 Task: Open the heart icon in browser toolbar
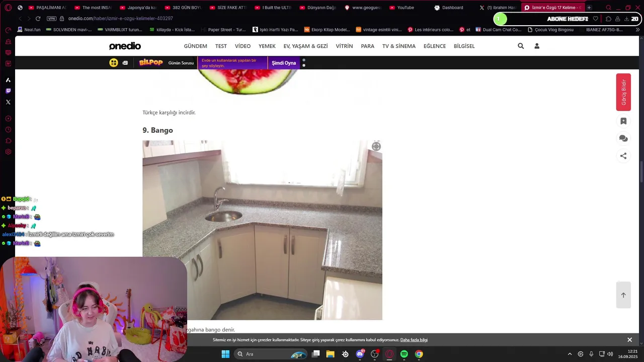596,19
